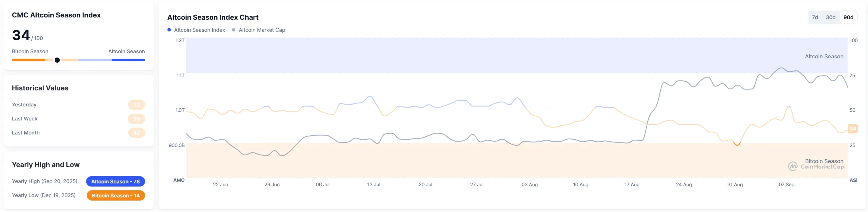Select the 30d chart range

coord(831,17)
